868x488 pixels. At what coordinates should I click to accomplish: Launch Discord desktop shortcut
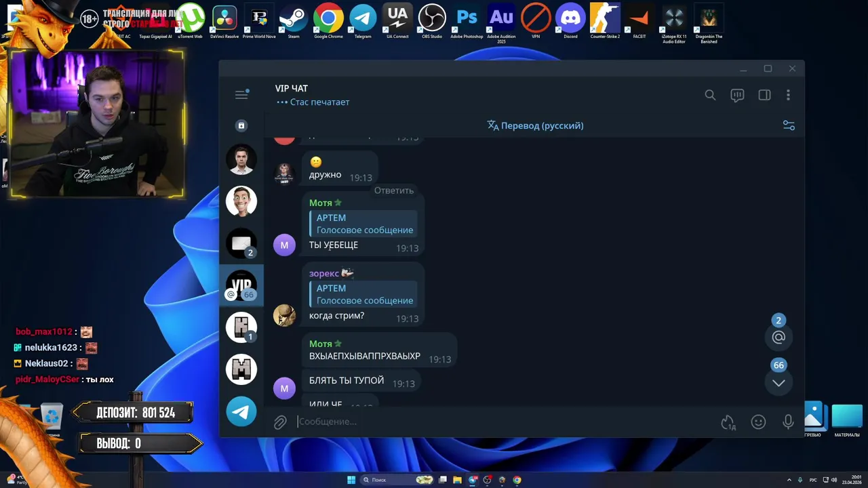tap(570, 21)
